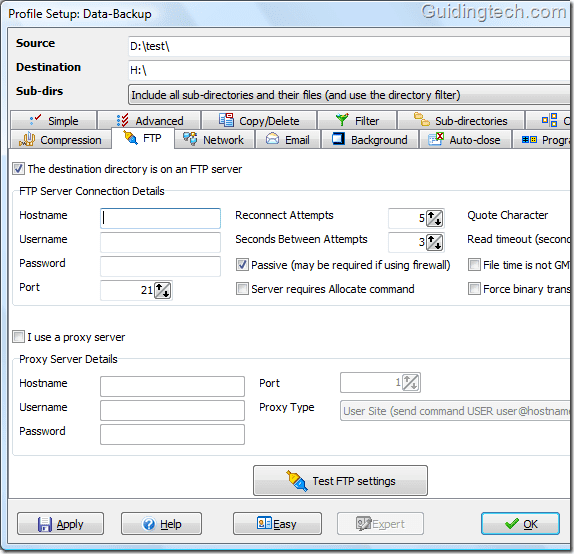574x554 pixels.
Task: Click the question mark icon on Help
Action: pos(149,524)
